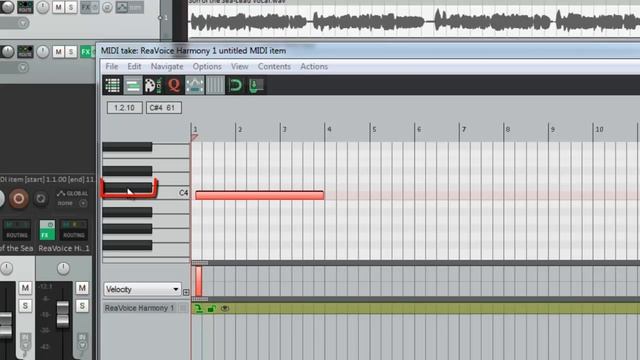Open routing for the lead vocal track

(25, 7)
